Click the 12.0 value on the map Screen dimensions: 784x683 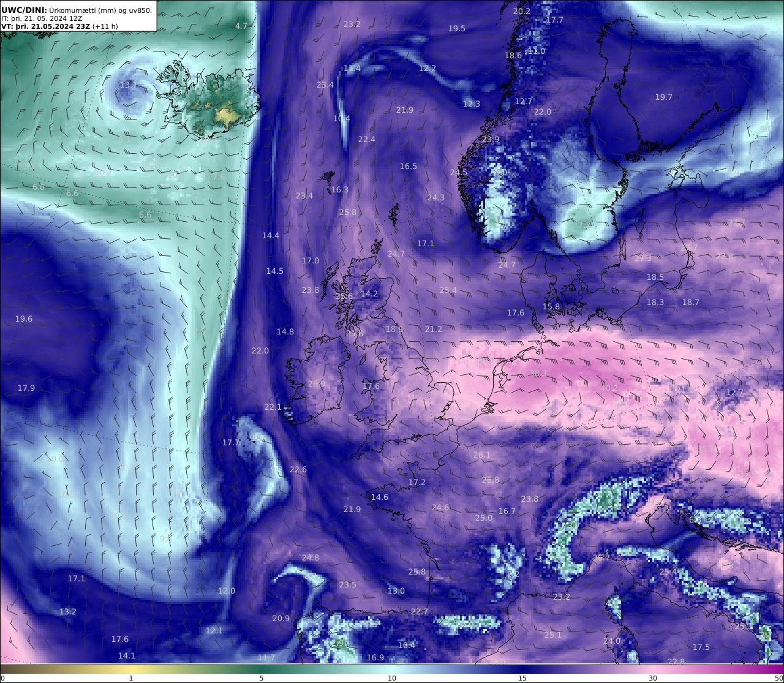(227, 591)
